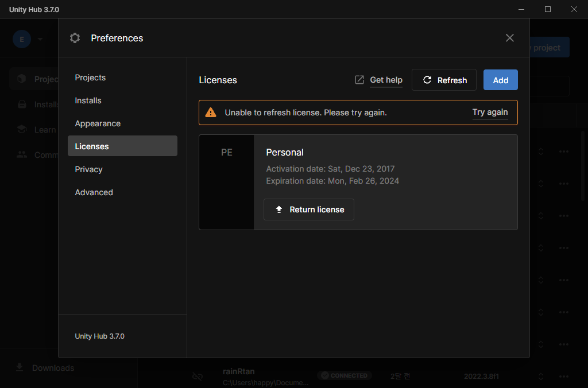This screenshot has width=588, height=388.
Task: Click the unlinked cloud icon beside rainRtan
Action: click(198, 376)
